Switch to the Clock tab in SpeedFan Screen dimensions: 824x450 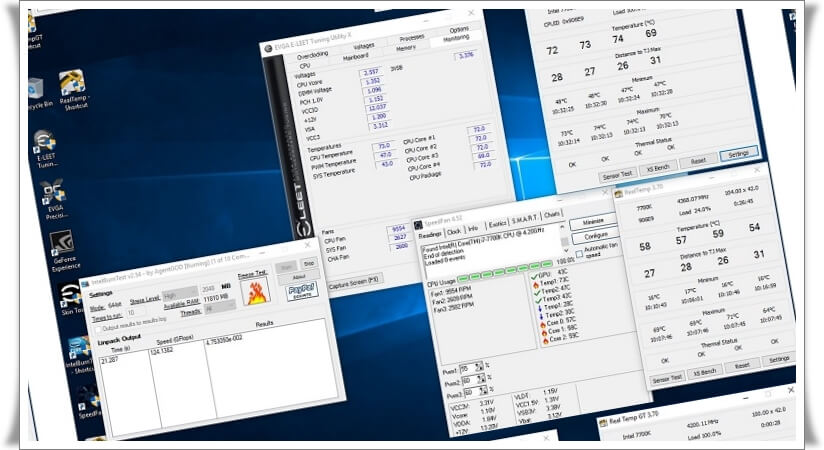[454, 231]
